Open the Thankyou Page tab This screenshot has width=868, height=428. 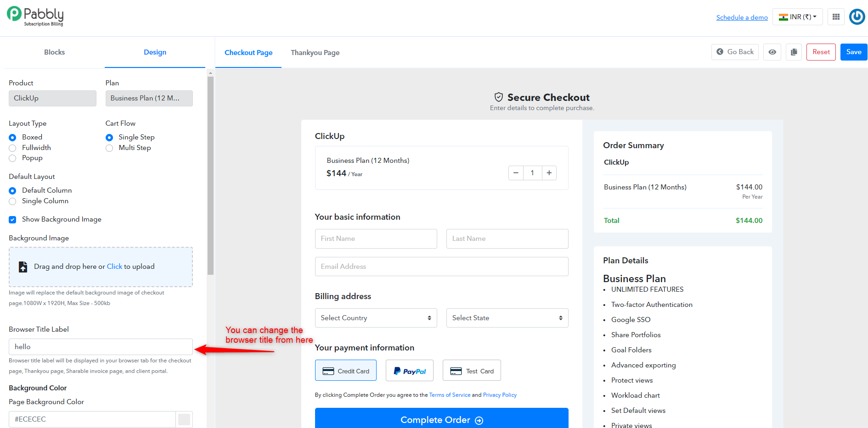tap(315, 53)
